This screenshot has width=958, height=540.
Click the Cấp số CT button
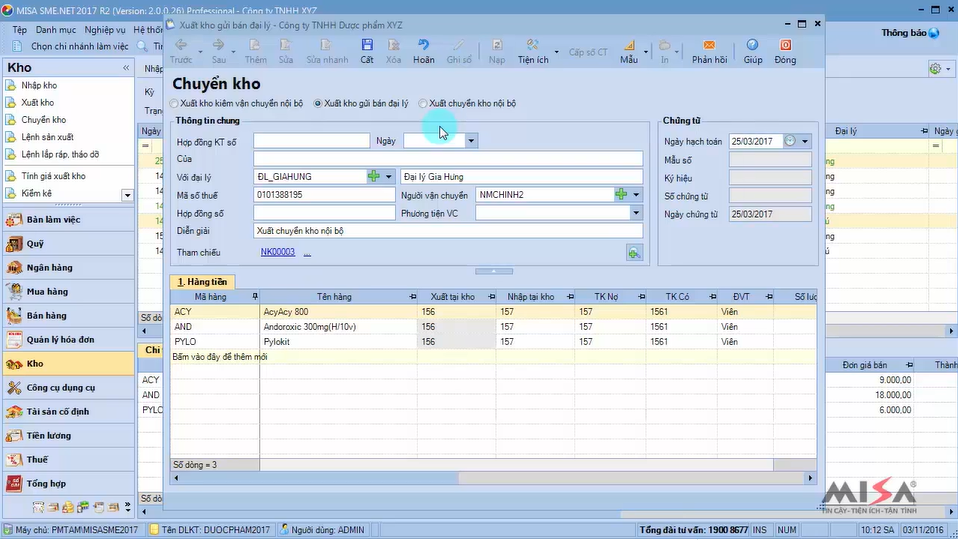[588, 53]
